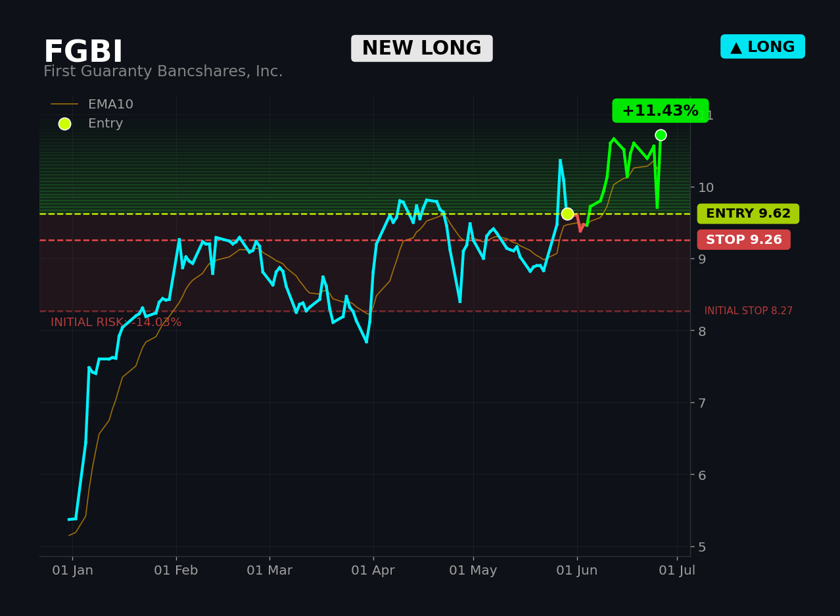Click the INITIAL STOP 8.27 label
Image resolution: width=840 pixels, height=616 pixels.
[x=749, y=311]
